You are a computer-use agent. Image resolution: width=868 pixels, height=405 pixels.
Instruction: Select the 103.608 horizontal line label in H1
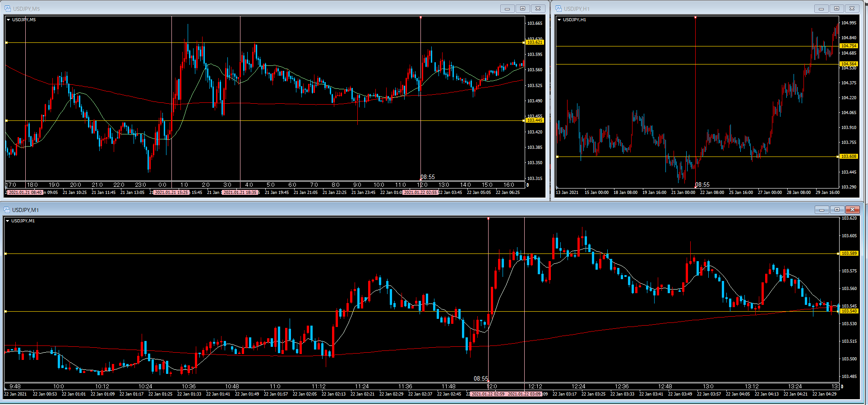click(849, 156)
